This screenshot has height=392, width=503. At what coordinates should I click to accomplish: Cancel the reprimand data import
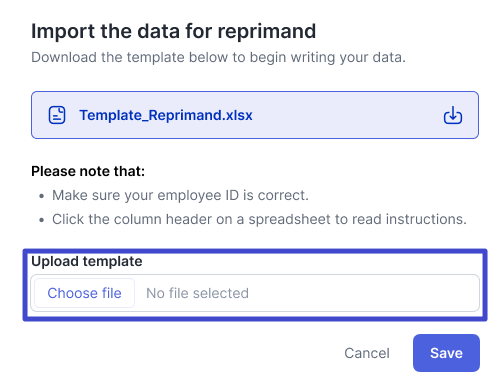367,353
